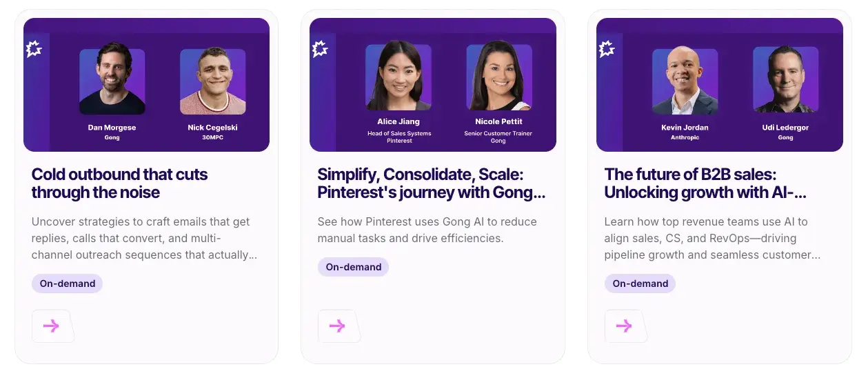The height and width of the screenshot is (369, 868).
Task: Click Nick Cegelski speaker photo
Action: [213, 81]
